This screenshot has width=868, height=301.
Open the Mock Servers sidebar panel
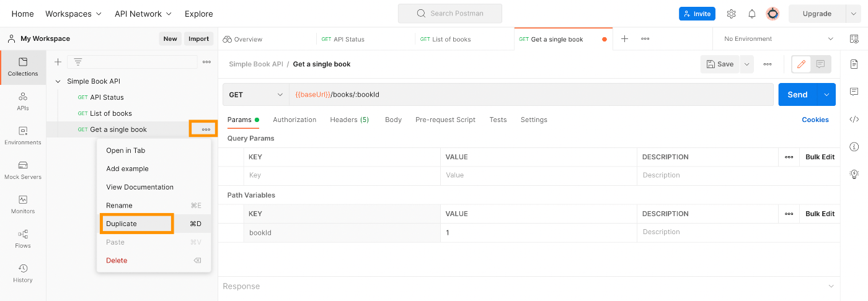point(23,170)
